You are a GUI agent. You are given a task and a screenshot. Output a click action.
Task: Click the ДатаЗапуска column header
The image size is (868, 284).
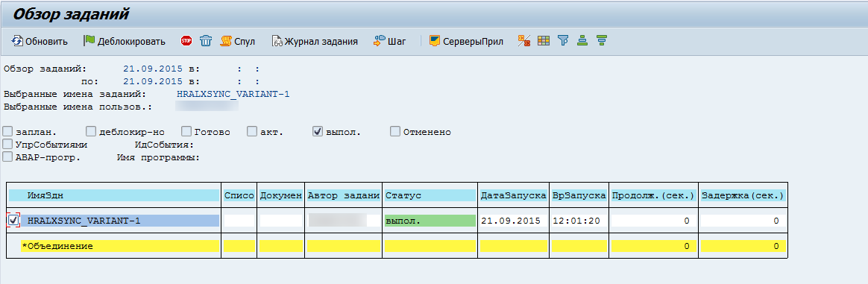(513, 195)
